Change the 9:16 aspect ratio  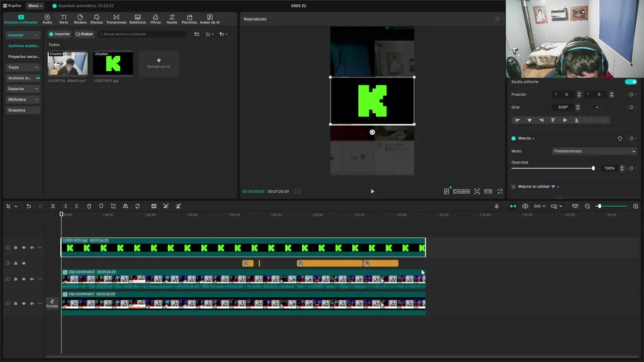pyautogui.click(x=488, y=192)
